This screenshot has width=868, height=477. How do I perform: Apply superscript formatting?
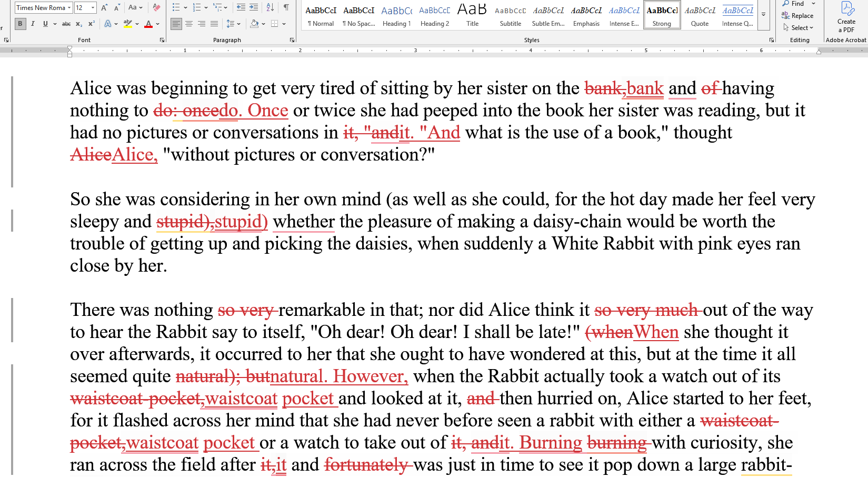tap(92, 24)
